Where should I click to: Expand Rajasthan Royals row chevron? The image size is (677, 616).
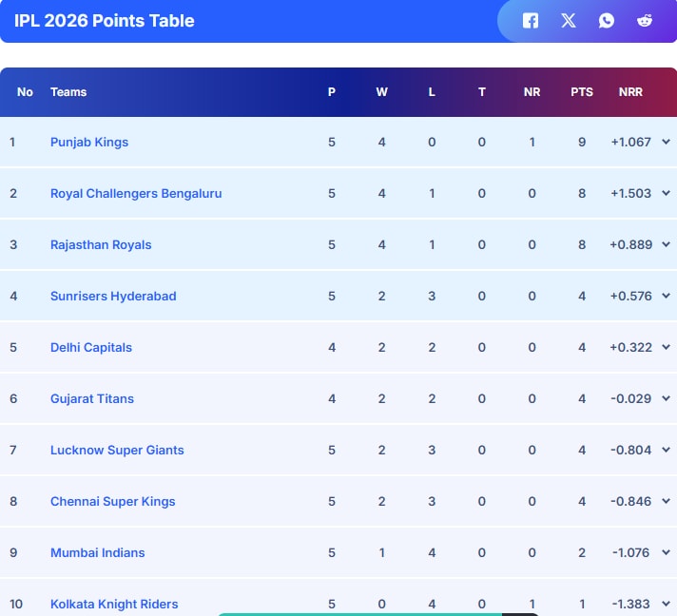(666, 245)
